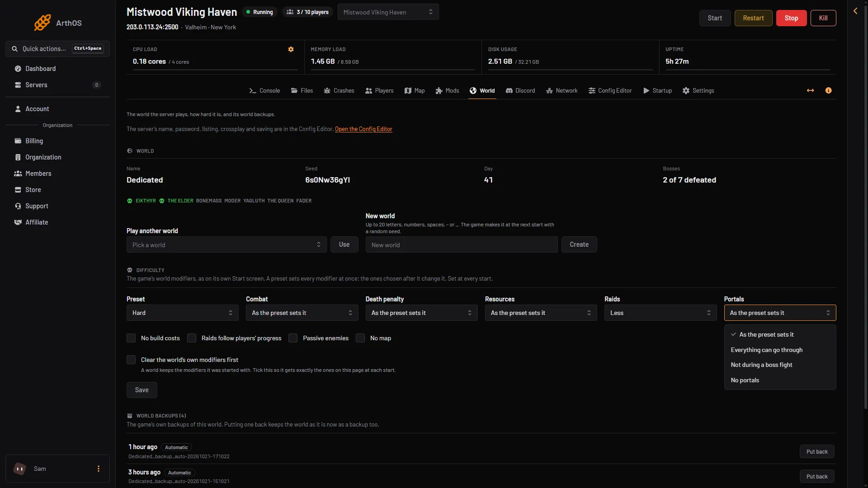
Task: Select the No portals option
Action: click(780, 380)
